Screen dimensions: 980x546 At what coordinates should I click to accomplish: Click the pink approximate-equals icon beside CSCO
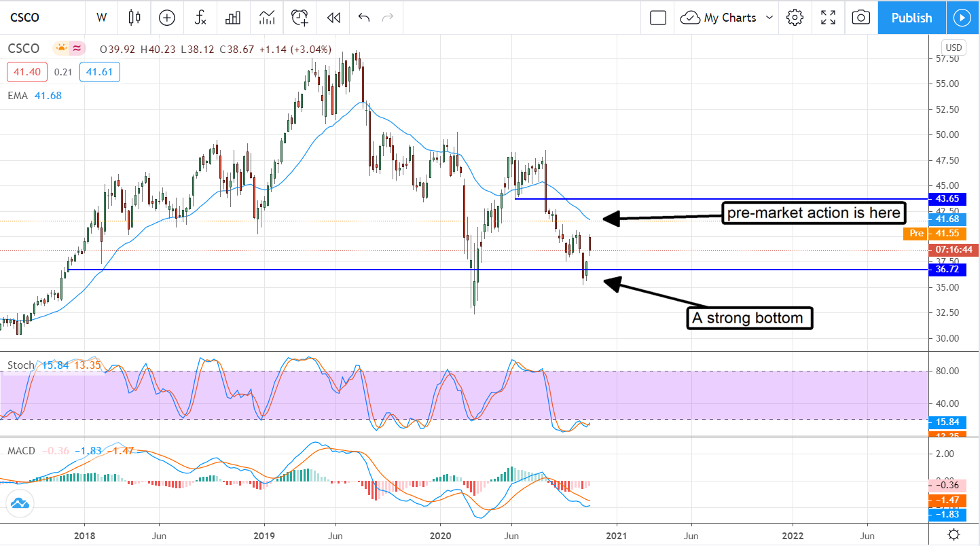coord(77,48)
